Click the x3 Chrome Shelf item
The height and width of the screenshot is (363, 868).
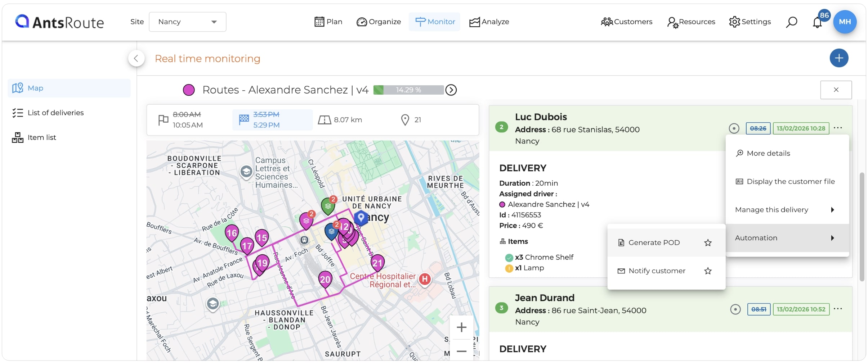(x=539, y=257)
